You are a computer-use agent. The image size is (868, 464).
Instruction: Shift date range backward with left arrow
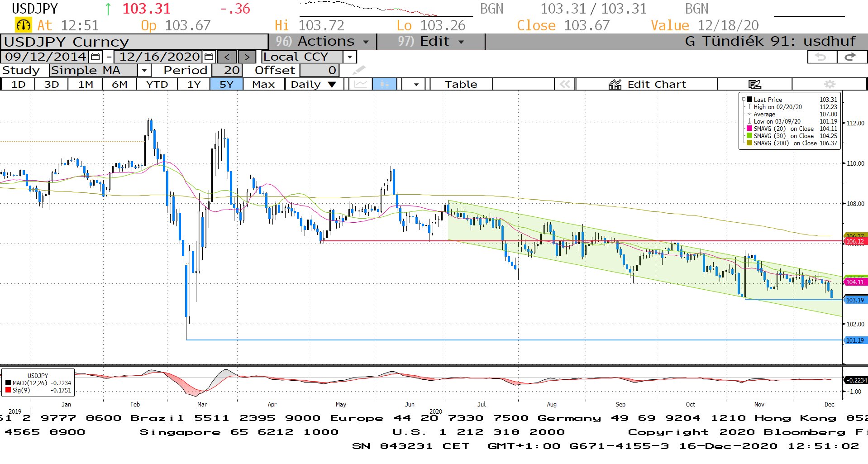coord(227,57)
